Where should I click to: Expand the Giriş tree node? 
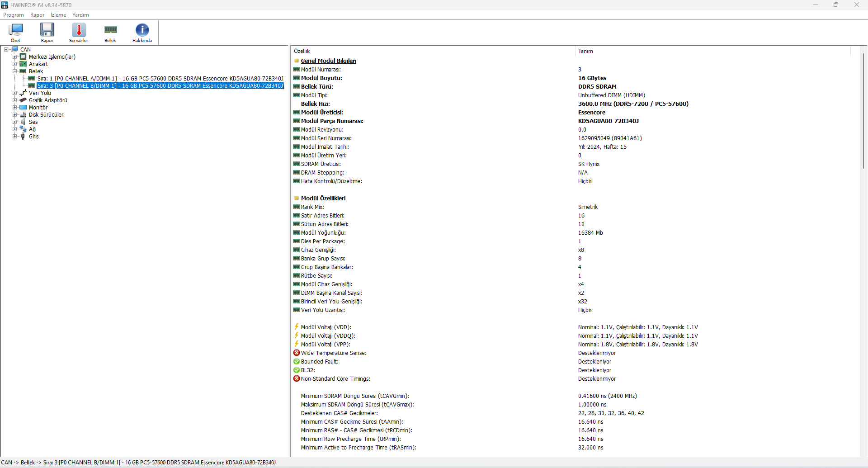click(x=14, y=136)
